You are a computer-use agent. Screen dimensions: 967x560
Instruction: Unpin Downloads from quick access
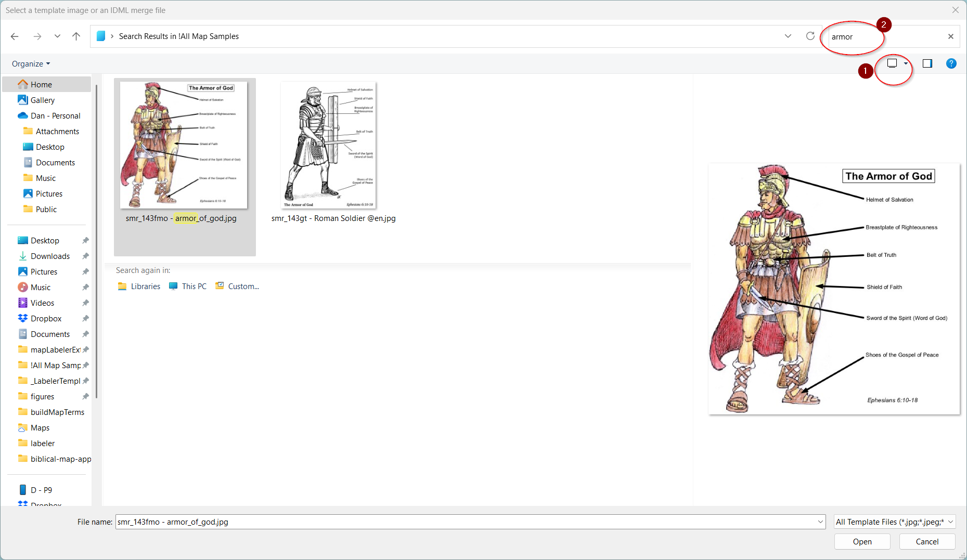click(85, 256)
